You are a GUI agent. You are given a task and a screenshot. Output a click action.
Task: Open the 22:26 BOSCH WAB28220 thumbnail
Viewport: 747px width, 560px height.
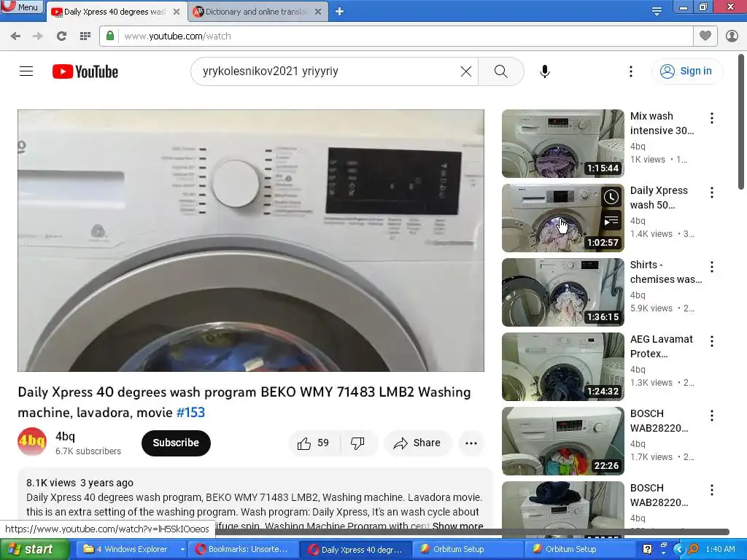coord(562,441)
